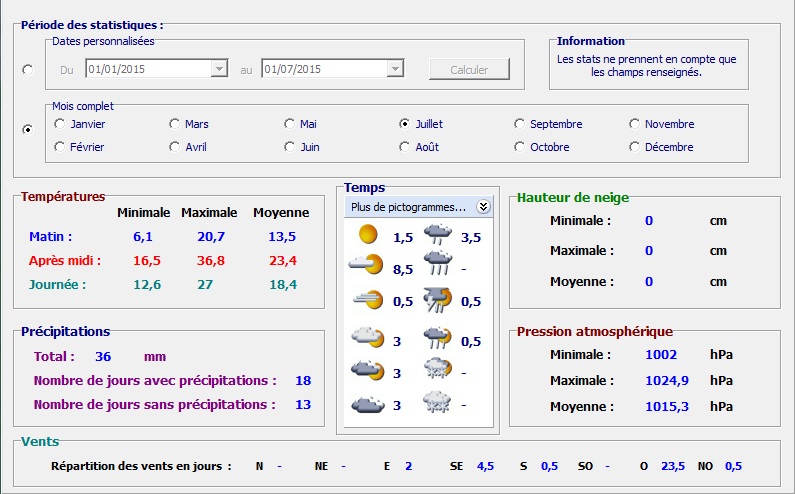This screenshot has height=494, width=795.
Task: Choose the Décembre month option
Action: [x=661, y=147]
